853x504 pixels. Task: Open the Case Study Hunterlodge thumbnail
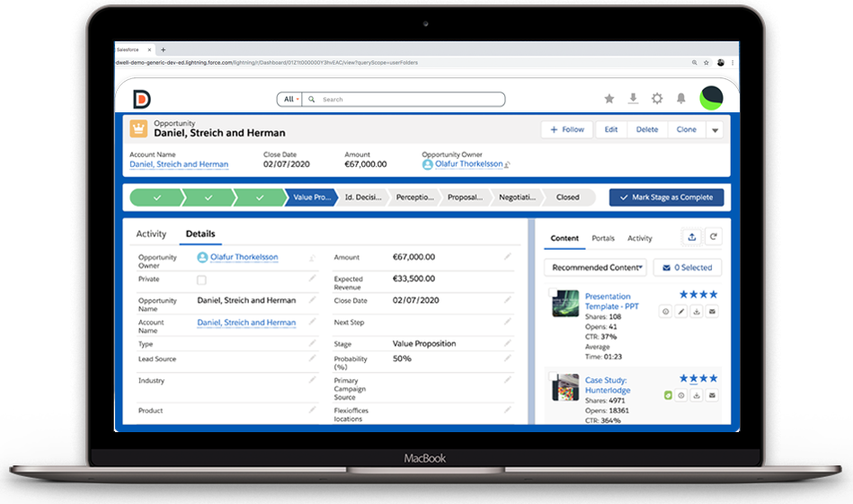pos(565,387)
